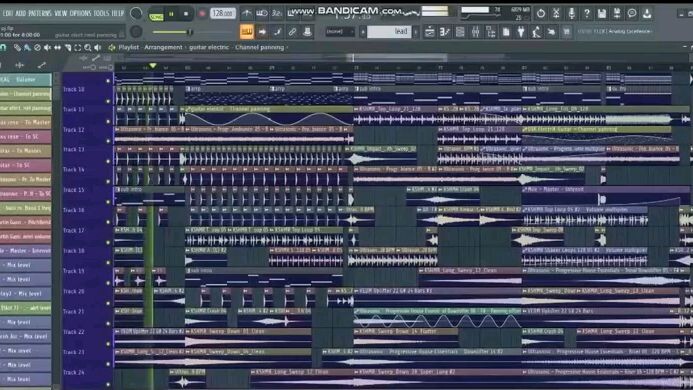Image resolution: width=693 pixels, height=390 pixels.
Task: Expand the Channel panning breadcrumb
Action: 259,47
